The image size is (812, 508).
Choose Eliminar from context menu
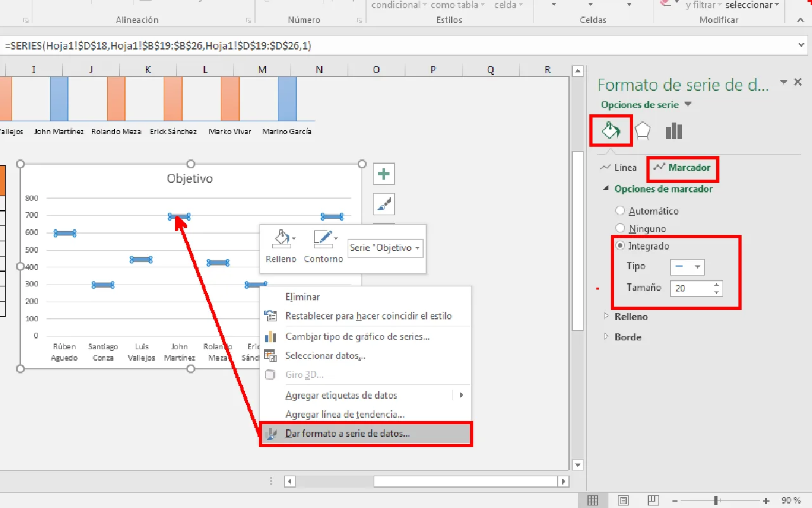[365, 297]
